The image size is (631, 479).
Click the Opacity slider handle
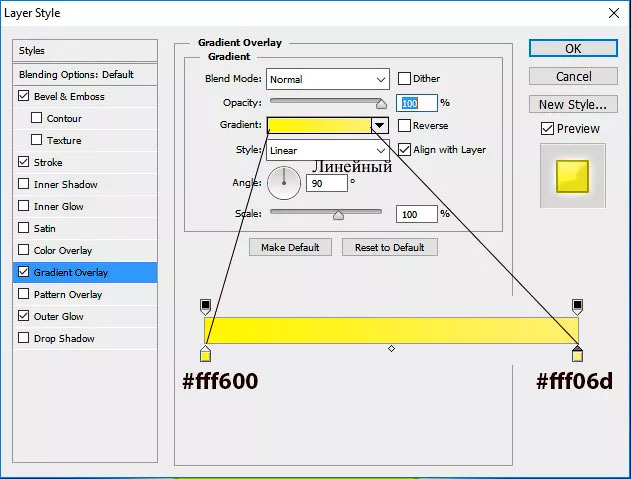[x=381, y=104]
